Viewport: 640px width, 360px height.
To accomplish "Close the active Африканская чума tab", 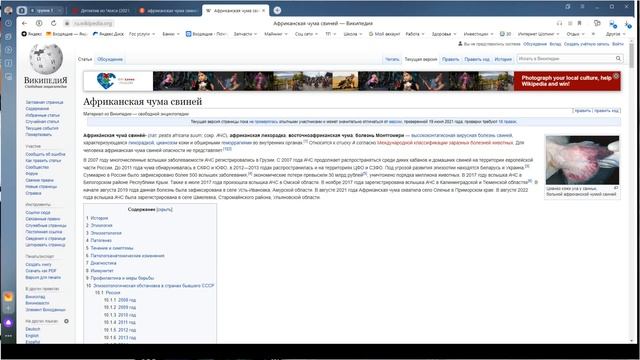I will coord(264,10).
